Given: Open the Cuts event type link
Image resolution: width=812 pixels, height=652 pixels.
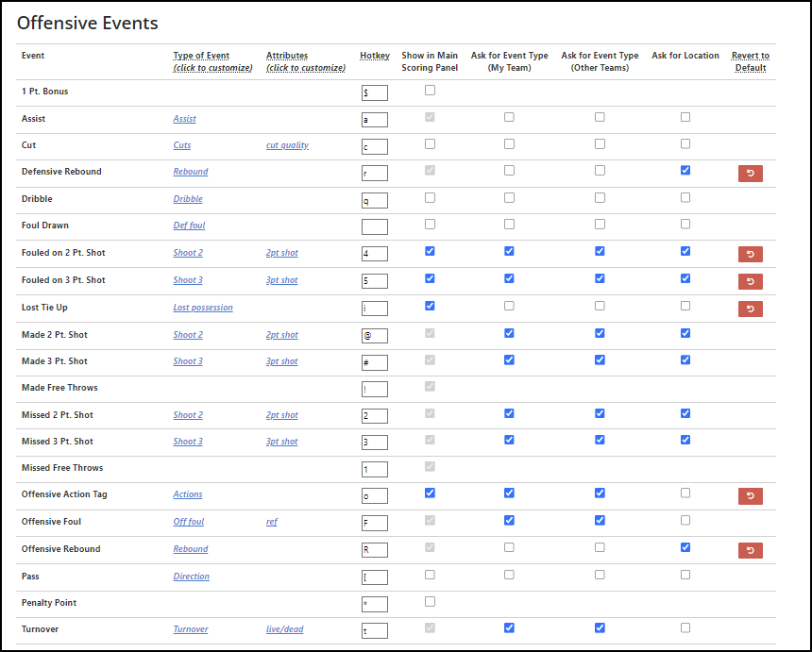Looking at the screenshot, I should tap(182, 145).
